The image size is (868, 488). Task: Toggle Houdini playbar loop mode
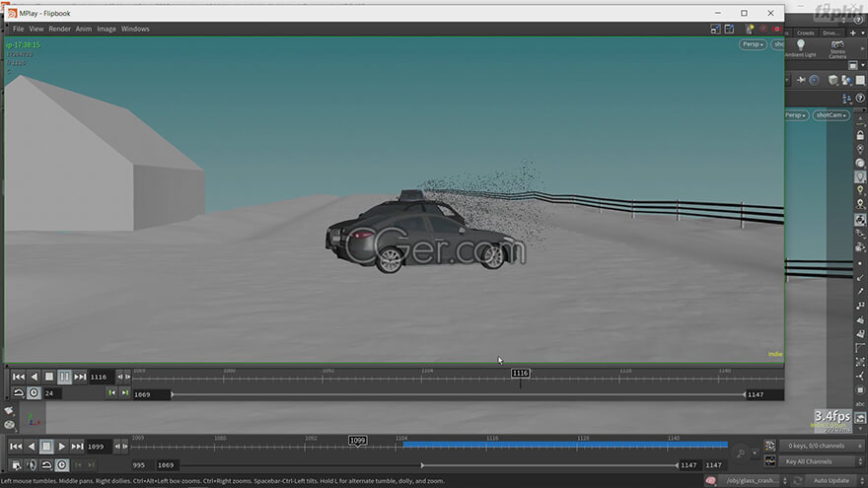46,465
